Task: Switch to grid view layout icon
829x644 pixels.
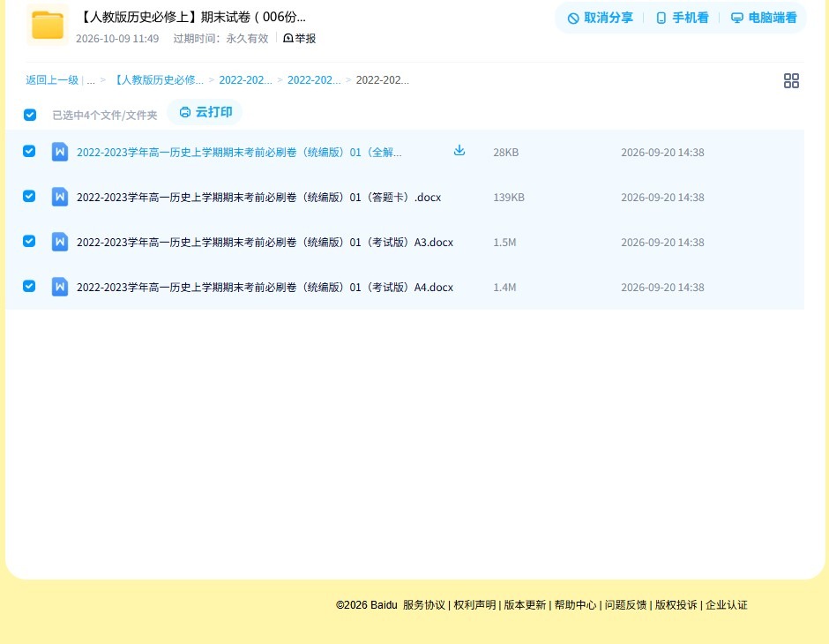Action: 791,81
